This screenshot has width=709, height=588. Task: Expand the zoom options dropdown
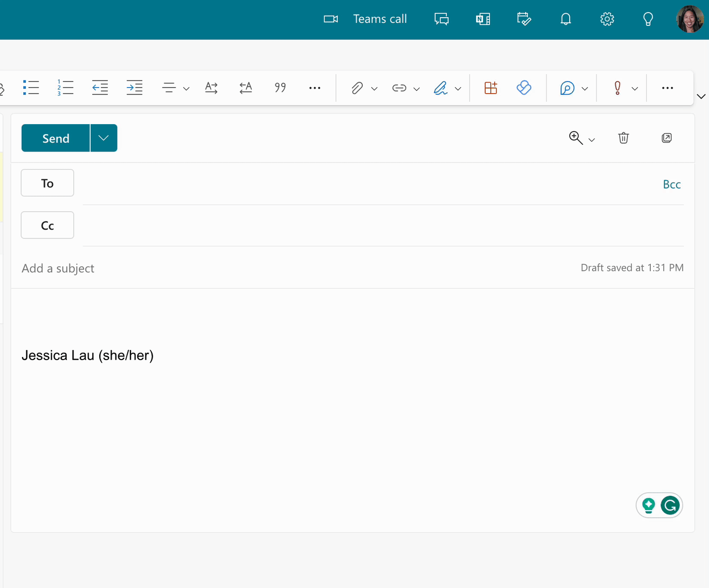591,140
